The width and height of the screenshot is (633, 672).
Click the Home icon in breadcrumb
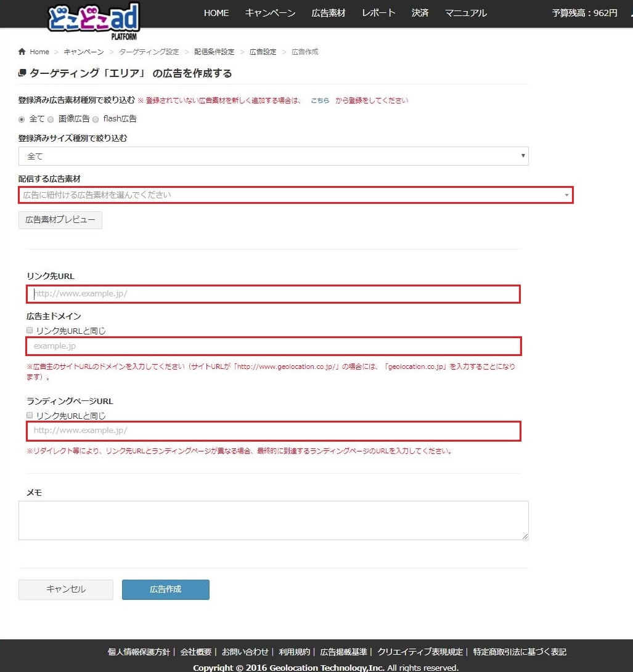tap(22, 51)
